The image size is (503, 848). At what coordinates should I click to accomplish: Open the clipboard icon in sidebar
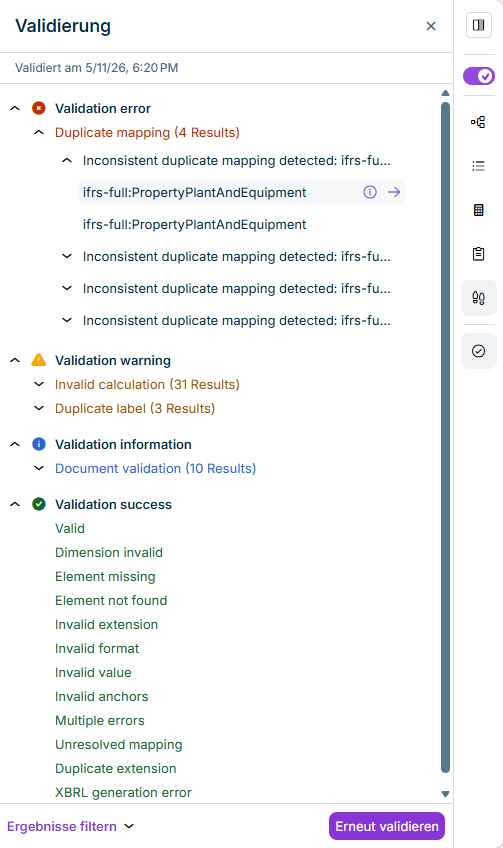(x=479, y=254)
